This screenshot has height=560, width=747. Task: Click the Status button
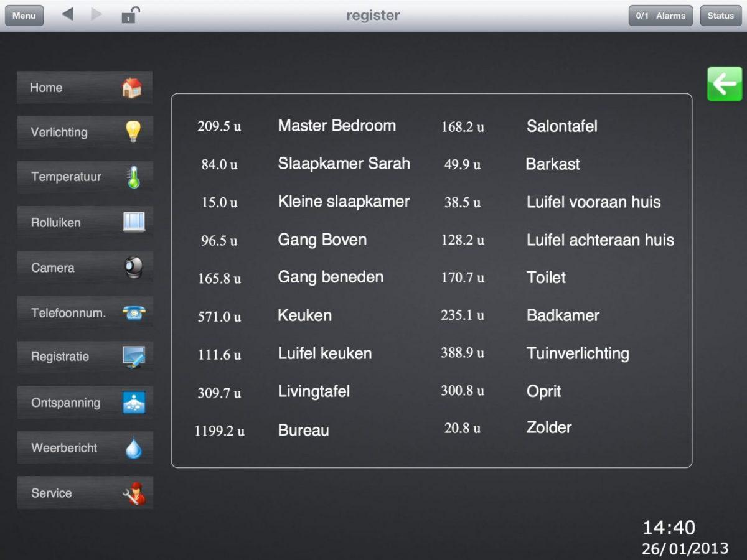point(720,16)
